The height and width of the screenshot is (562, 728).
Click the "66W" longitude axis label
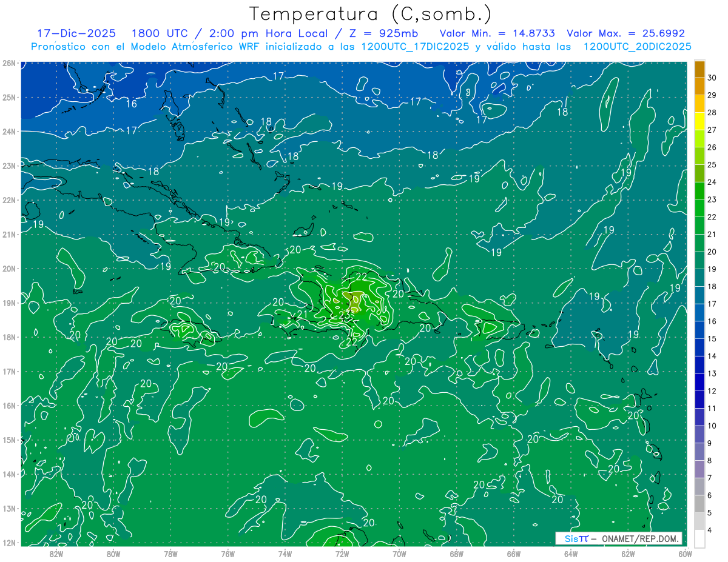point(514,554)
